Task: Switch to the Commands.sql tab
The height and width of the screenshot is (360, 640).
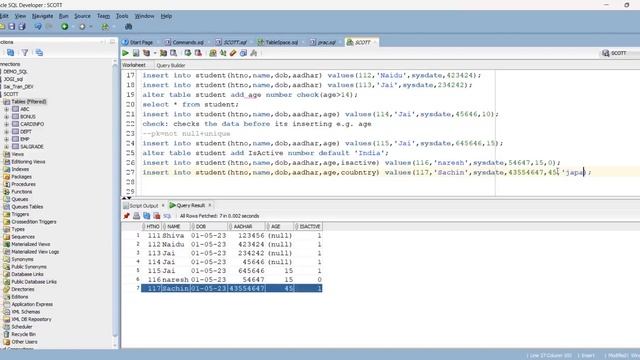Action: [x=184, y=42]
